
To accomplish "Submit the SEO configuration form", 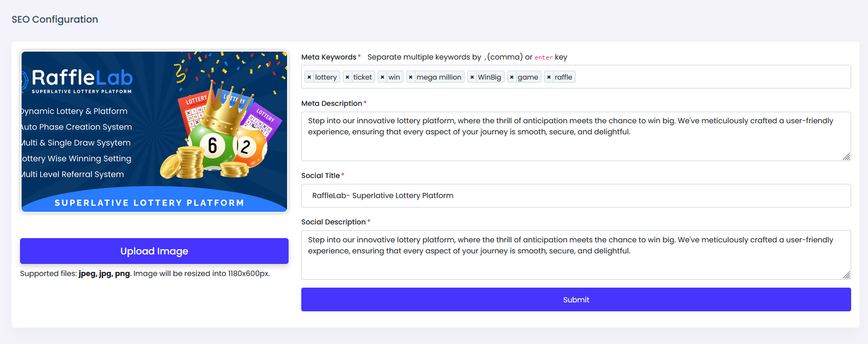I will 576,299.
